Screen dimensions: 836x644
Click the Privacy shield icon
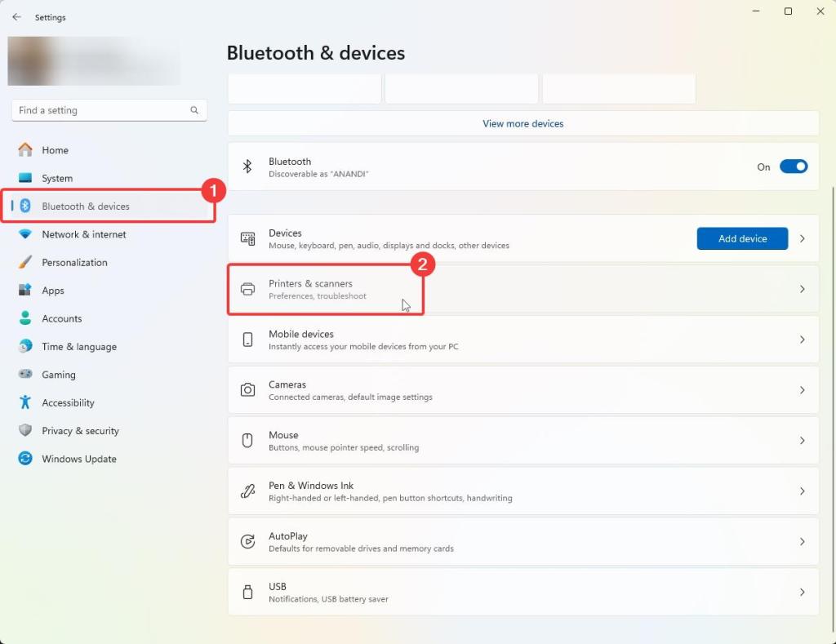[25, 431]
